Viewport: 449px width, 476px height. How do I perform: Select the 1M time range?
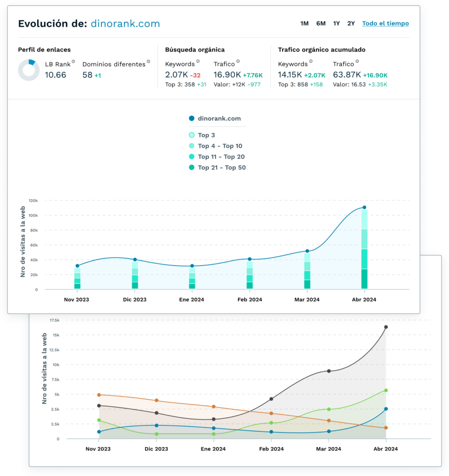coord(304,23)
